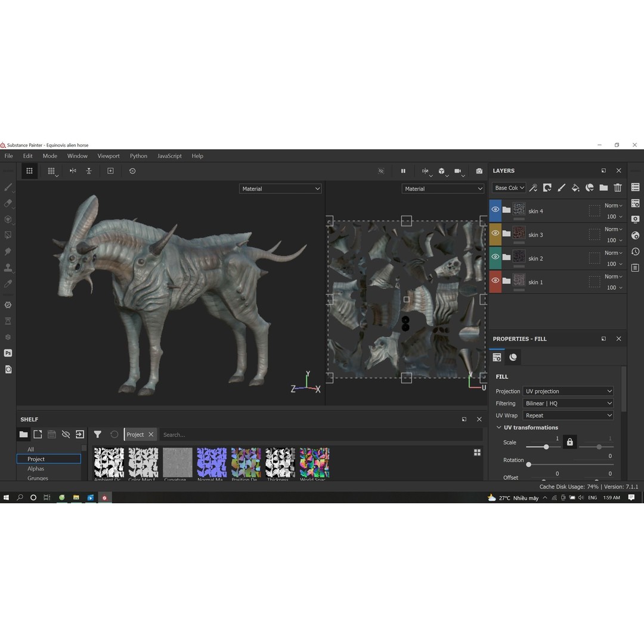Viewport: 644px width, 644px height.
Task: Take a screenshot with the camera icon
Action: (479, 171)
